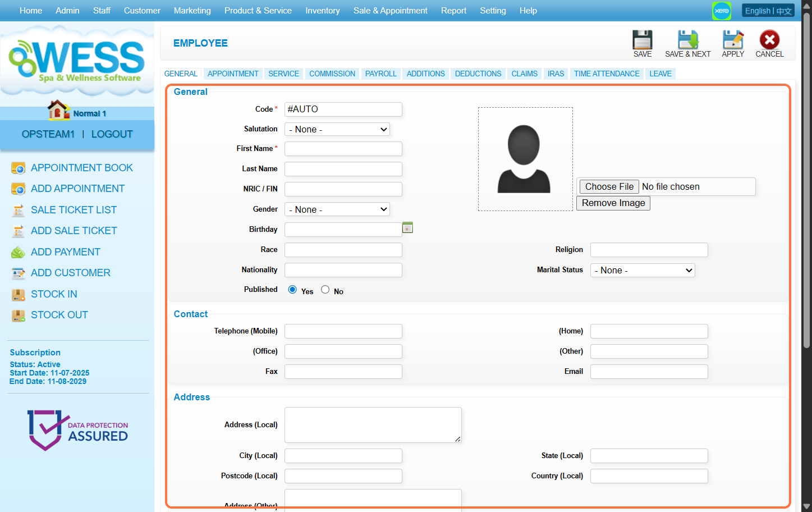Click the Appointment Book sidebar icon
Screen dimensions: 812x512
pyautogui.click(x=19, y=168)
